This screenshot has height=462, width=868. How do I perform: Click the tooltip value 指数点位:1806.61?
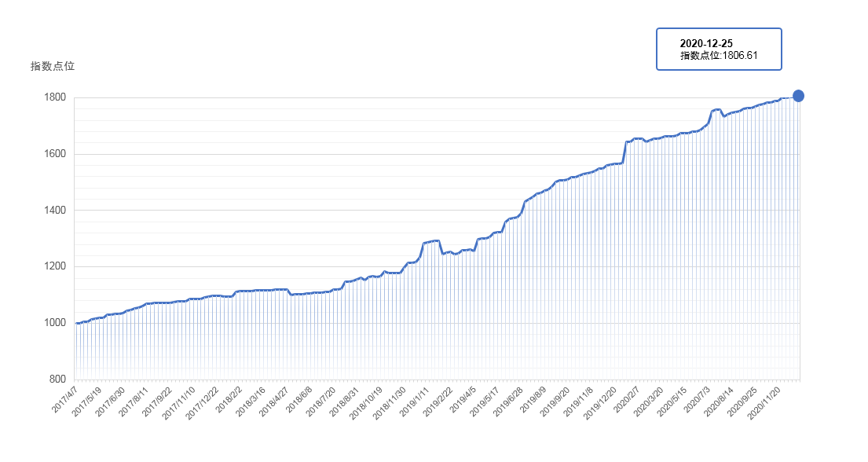pos(719,56)
